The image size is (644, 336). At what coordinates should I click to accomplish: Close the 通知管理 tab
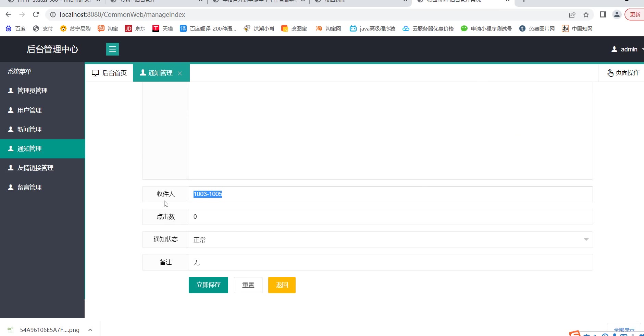pos(180,73)
